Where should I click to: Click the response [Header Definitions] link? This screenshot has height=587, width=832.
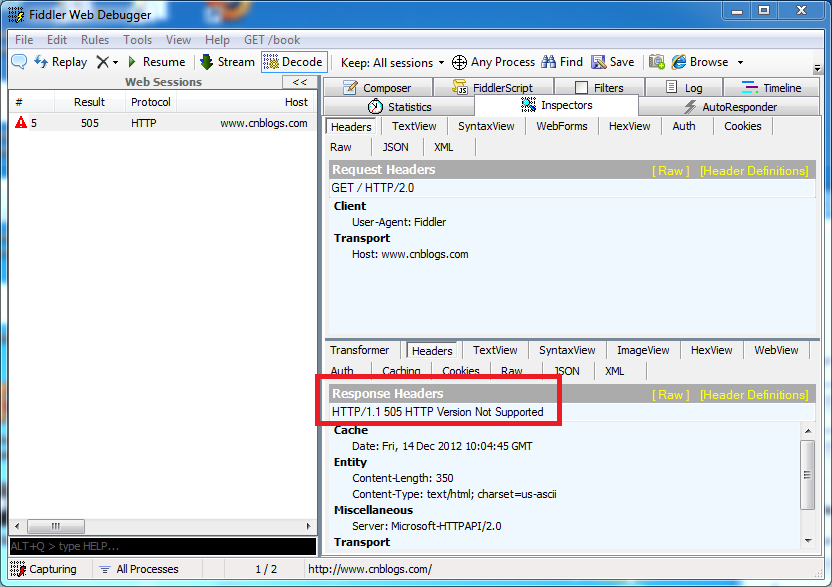[754, 395]
